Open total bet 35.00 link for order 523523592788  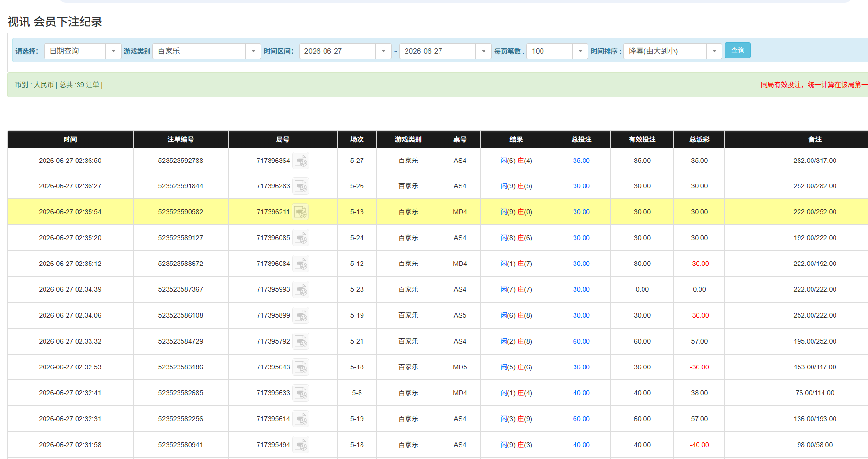(581, 161)
